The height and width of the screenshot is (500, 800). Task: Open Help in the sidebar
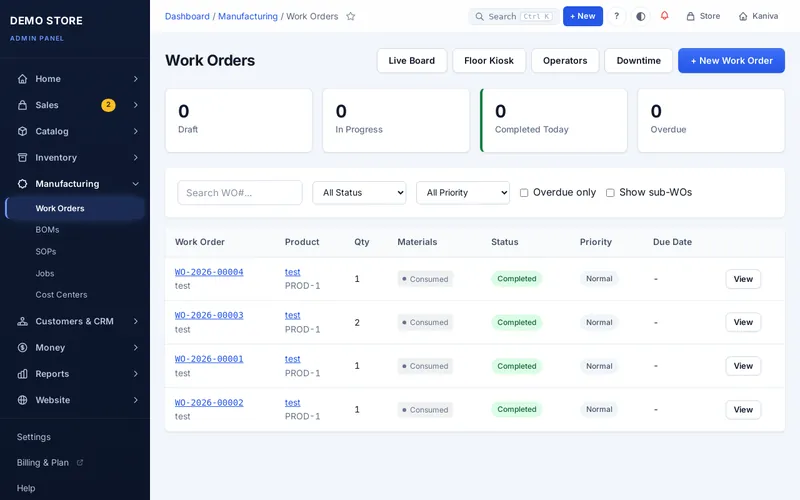tap(26, 488)
